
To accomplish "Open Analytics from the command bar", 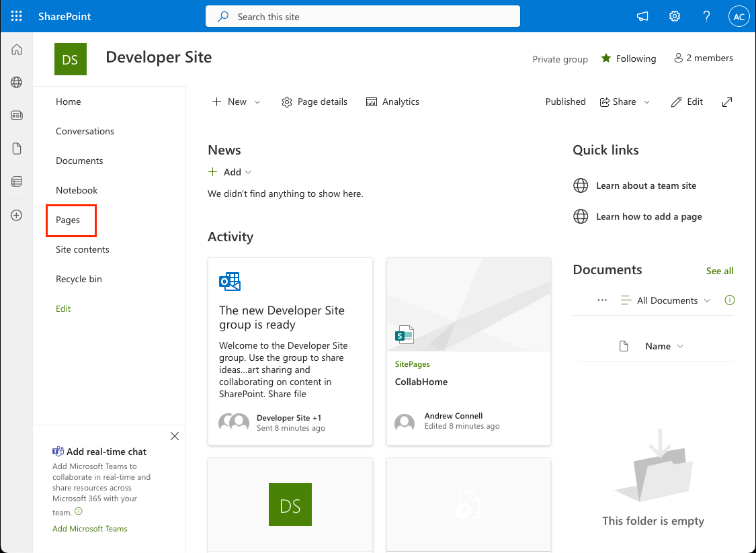I will [x=392, y=101].
